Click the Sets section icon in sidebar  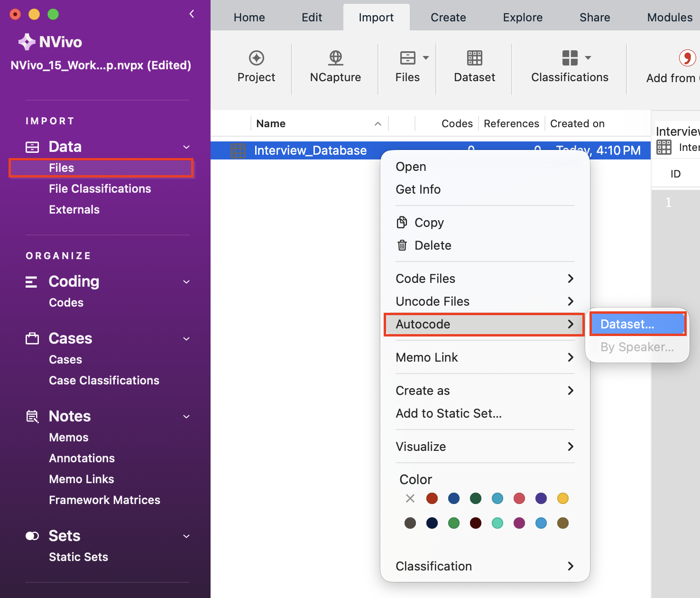point(32,536)
